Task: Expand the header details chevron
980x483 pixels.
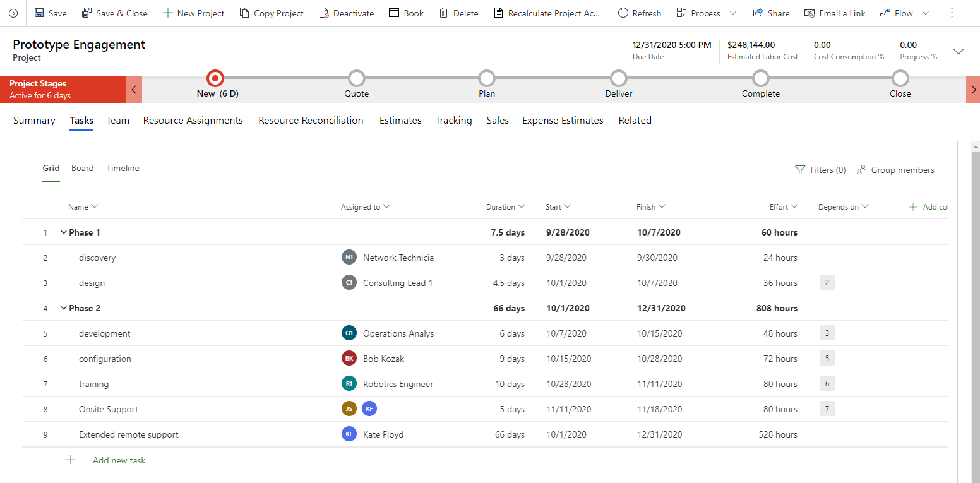Action: pyautogui.click(x=958, y=52)
